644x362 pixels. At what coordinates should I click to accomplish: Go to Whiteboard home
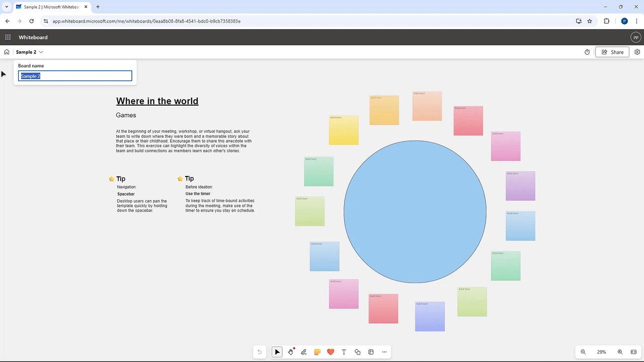tap(7, 52)
